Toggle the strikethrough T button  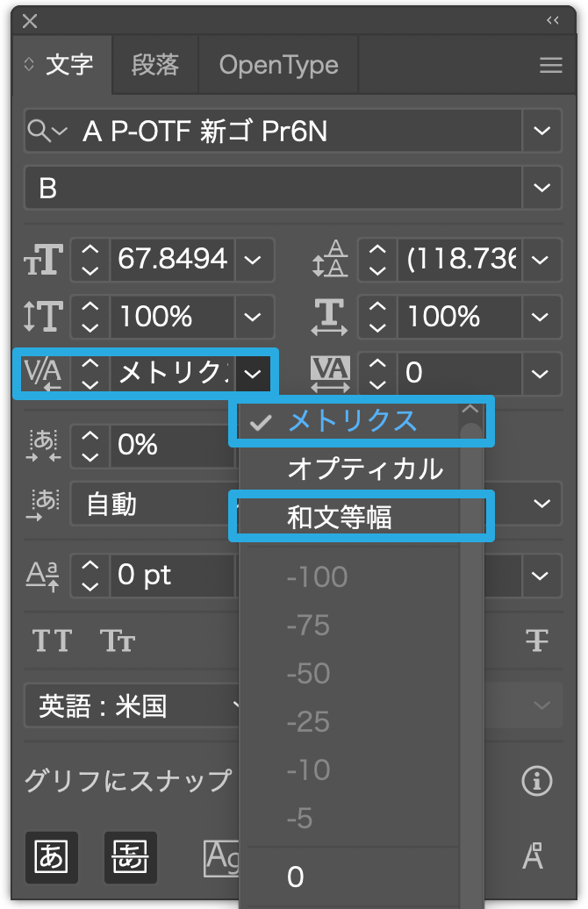tap(536, 641)
